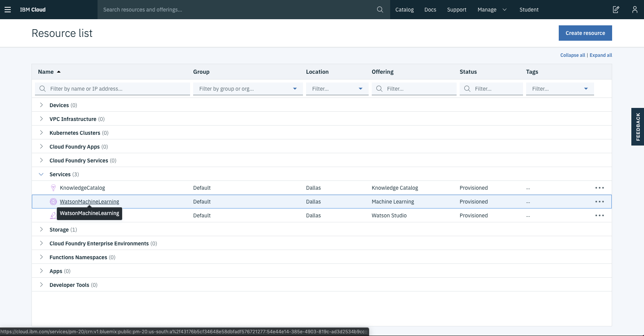Expand the Storage section

[x=41, y=229]
